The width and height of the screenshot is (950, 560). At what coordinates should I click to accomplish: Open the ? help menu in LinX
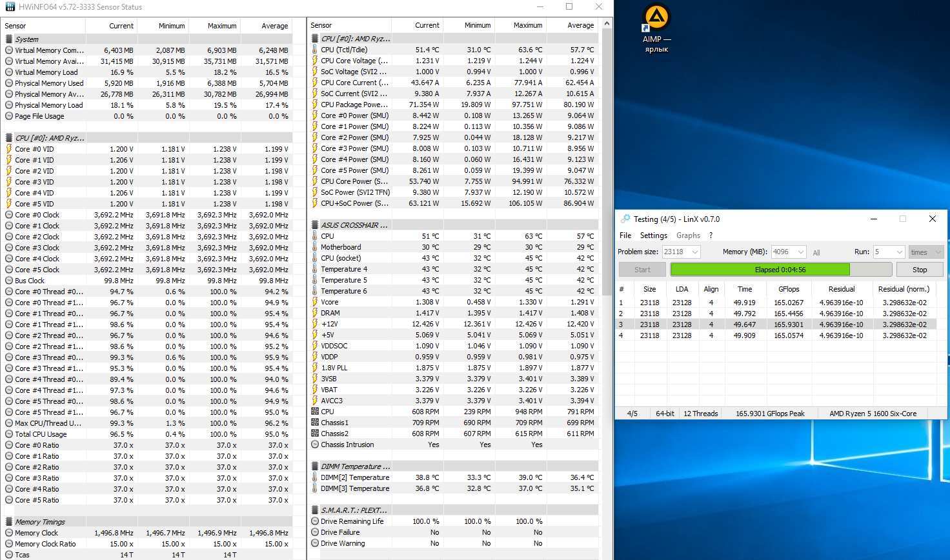pos(711,235)
